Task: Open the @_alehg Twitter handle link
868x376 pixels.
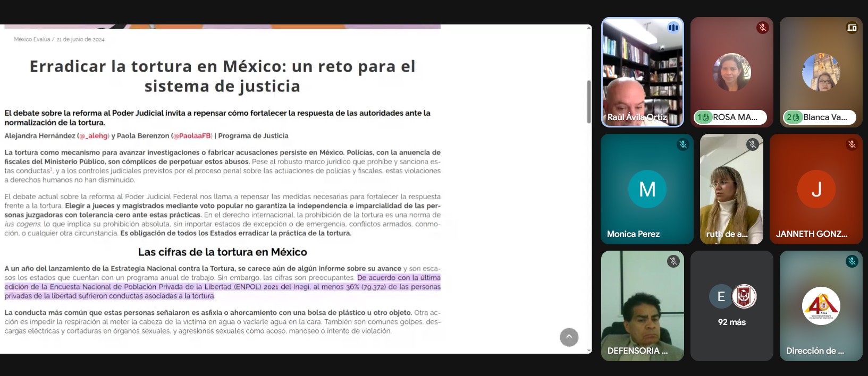Action: [94, 136]
